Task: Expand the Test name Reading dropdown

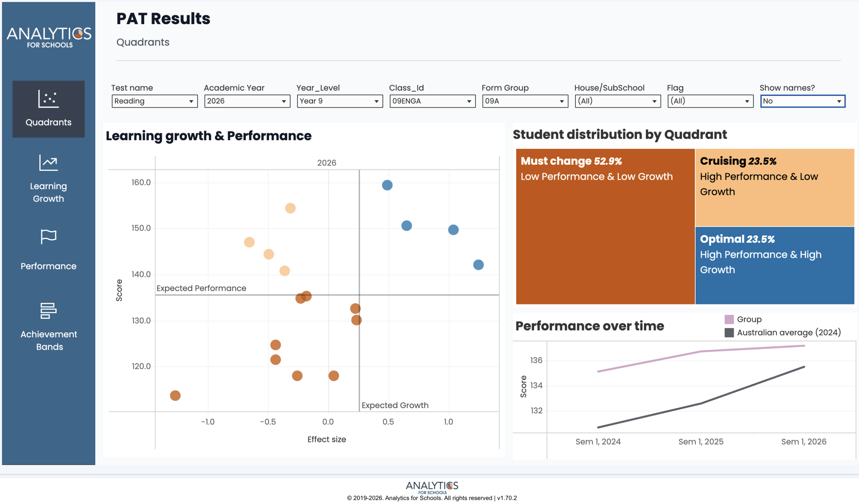Action: 154,101
